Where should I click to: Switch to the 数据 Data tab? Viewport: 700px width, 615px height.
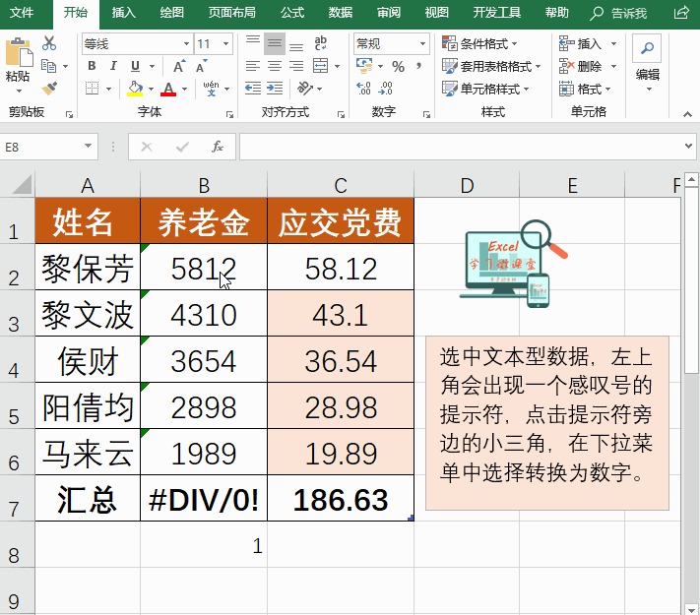(x=341, y=13)
